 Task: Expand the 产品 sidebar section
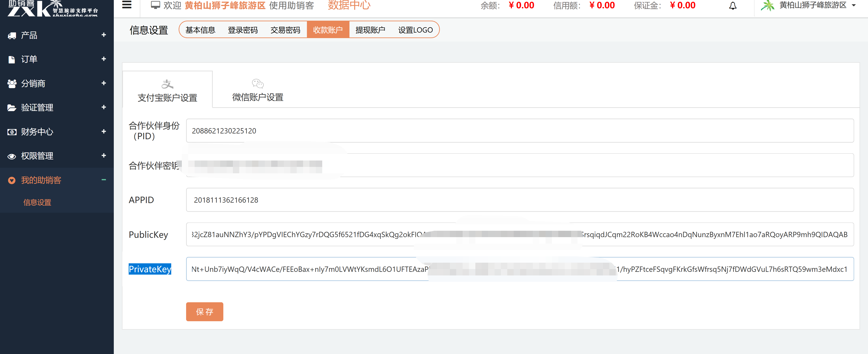[x=104, y=35]
